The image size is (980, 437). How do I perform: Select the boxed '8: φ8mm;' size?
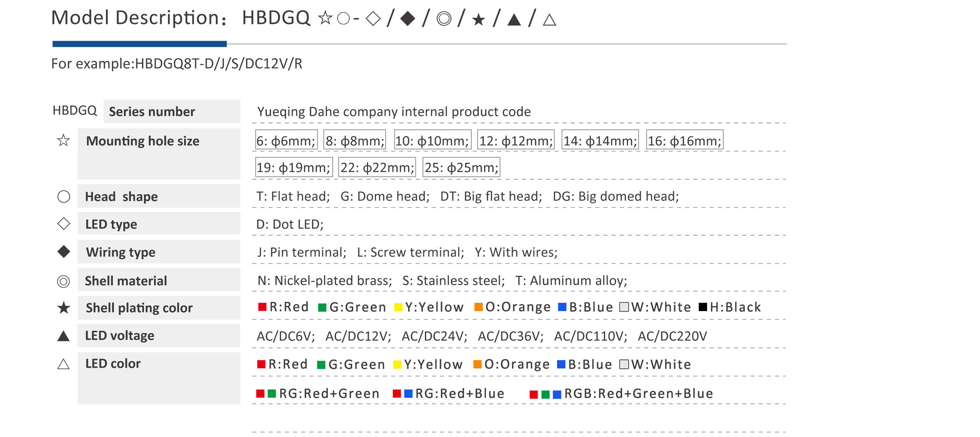355,140
